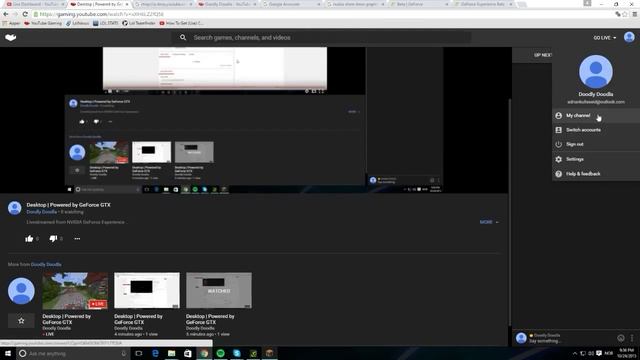Open My channel from account menu
Screen dimensions: 640x360
click(596, 116)
